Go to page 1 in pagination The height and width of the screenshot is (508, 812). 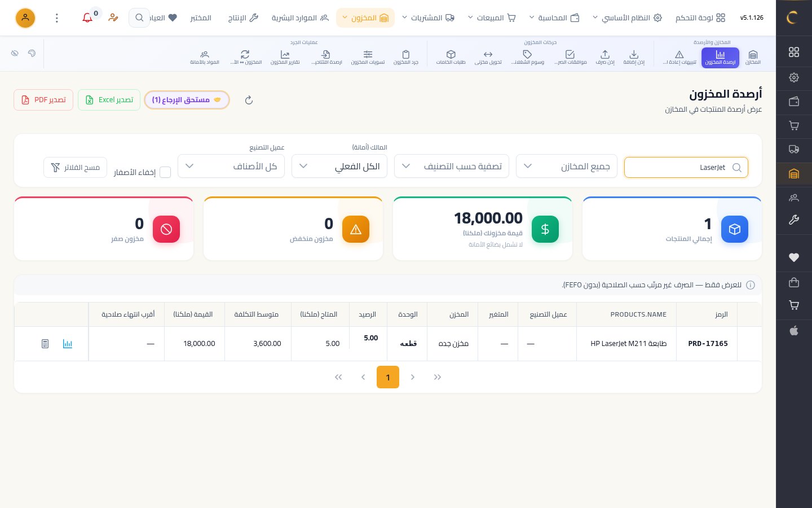tap(388, 377)
